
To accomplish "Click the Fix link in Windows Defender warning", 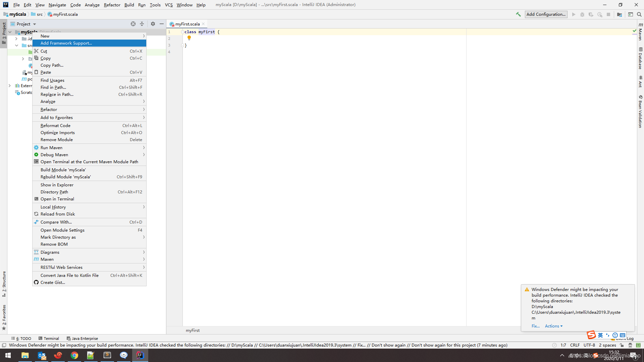I will click(535, 326).
